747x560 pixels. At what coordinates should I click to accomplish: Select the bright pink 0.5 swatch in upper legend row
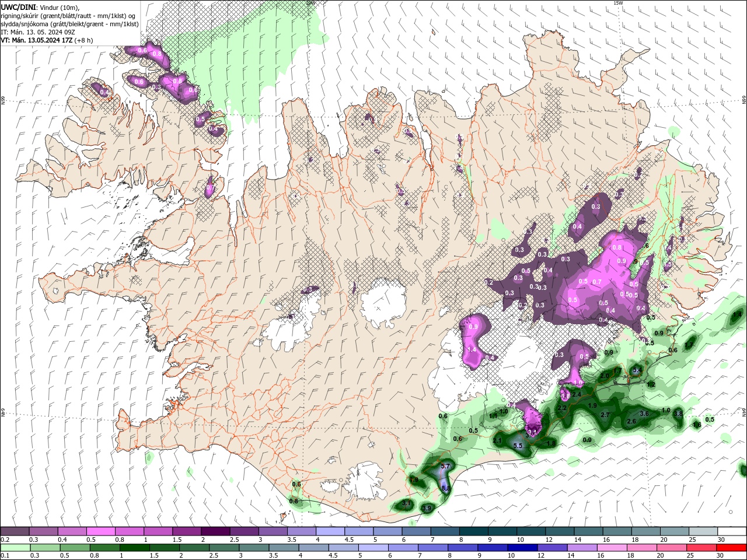[100, 531]
